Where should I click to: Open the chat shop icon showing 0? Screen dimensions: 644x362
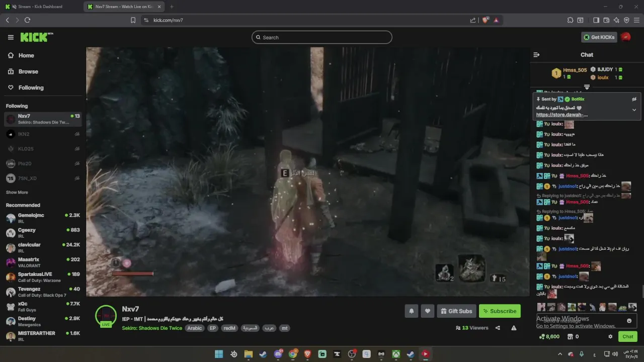click(x=570, y=337)
